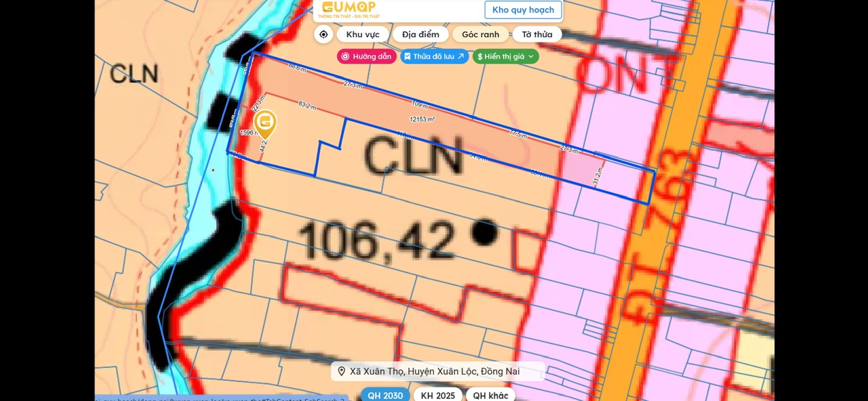Switch to QH 2030 planning layer
The width and height of the screenshot is (868, 401).
(384, 396)
